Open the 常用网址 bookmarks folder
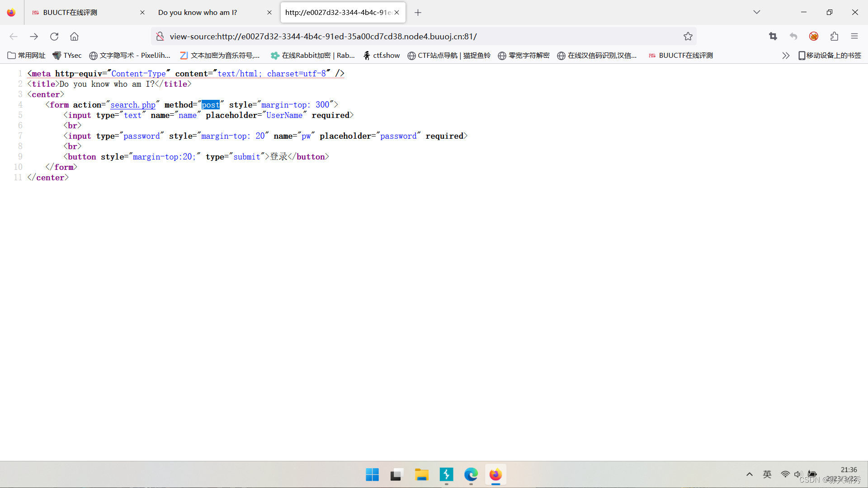Screen dimensions: 868x488 [x=27, y=56]
